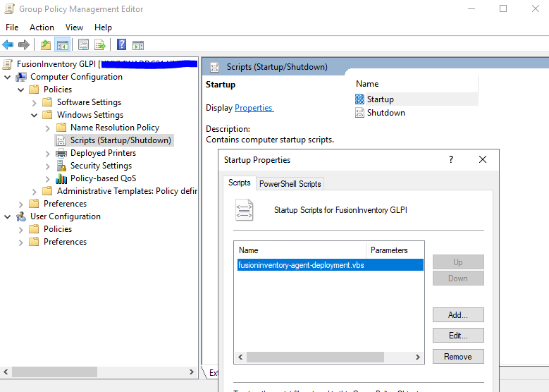Click the Startup Properties help question mark

(x=451, y=159)
